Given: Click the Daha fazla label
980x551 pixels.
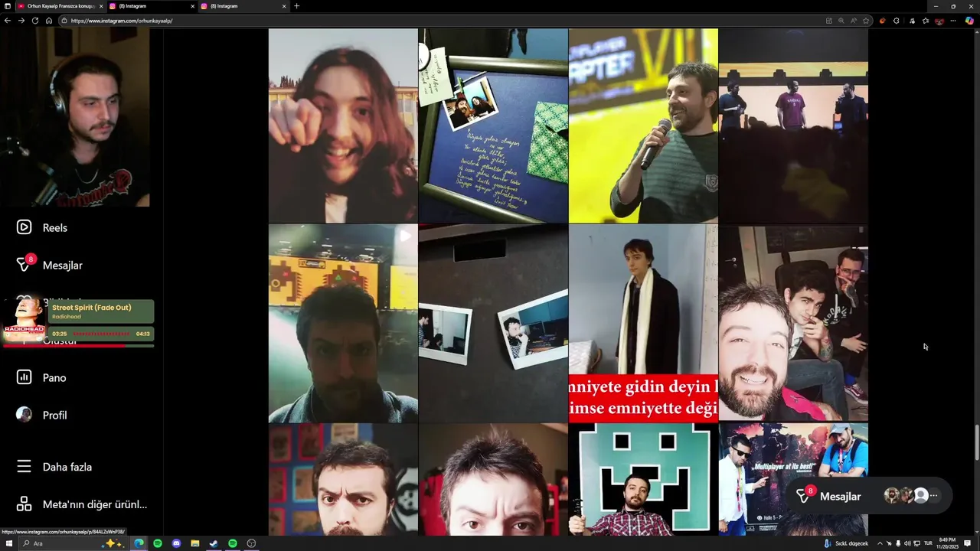Looking at the screenshot, I should [x=67, y=467].
